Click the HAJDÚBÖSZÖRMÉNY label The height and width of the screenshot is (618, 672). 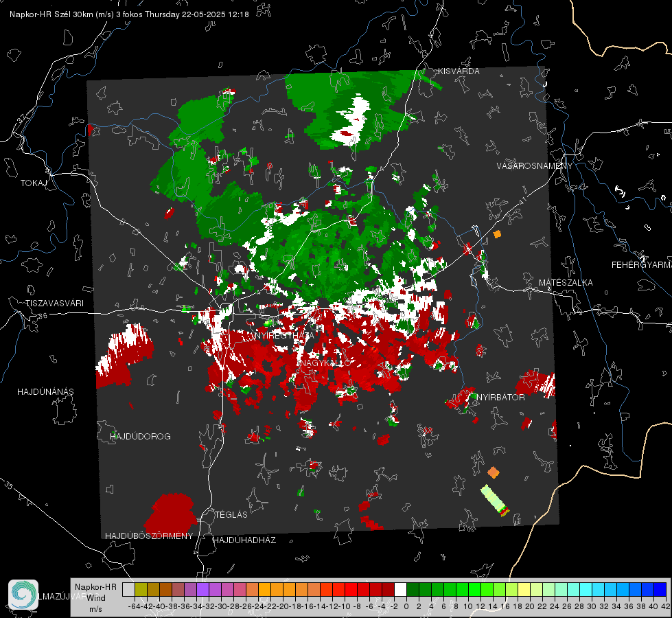click(149, 536)
